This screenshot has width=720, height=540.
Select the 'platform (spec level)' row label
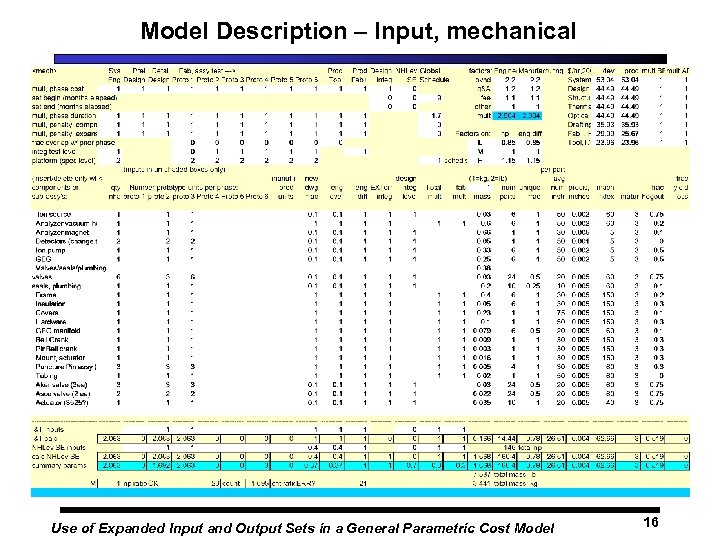[63, 160]
